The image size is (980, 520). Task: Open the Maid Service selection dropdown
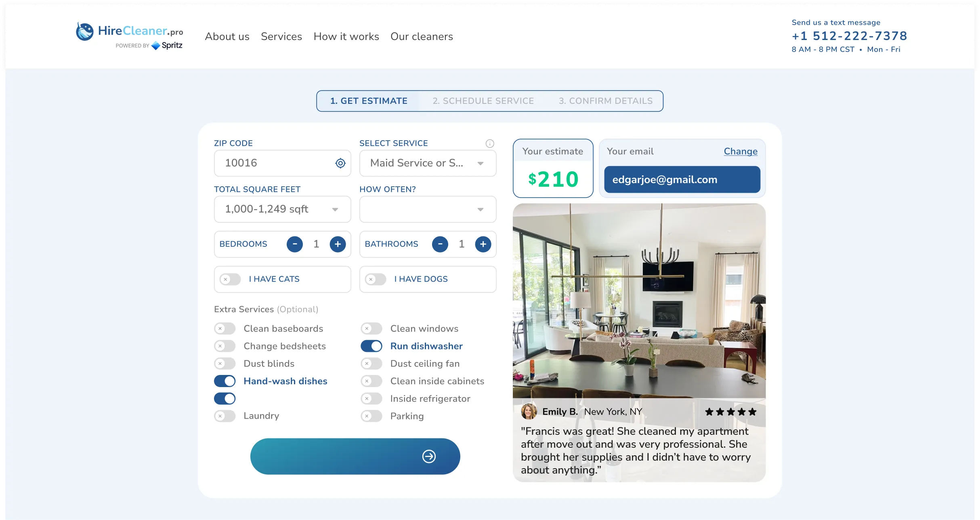[428, 163]
